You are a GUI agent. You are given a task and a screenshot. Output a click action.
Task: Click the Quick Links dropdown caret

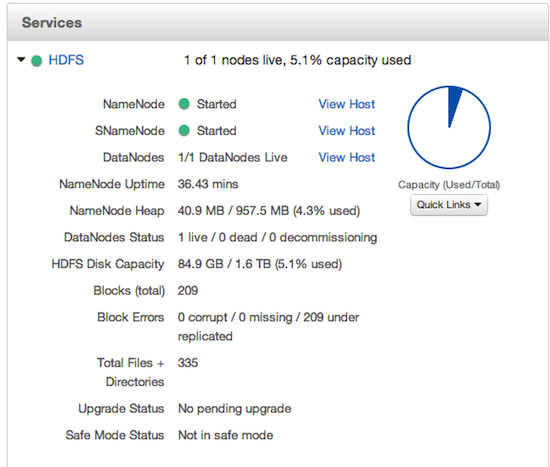tap(477, 205)
